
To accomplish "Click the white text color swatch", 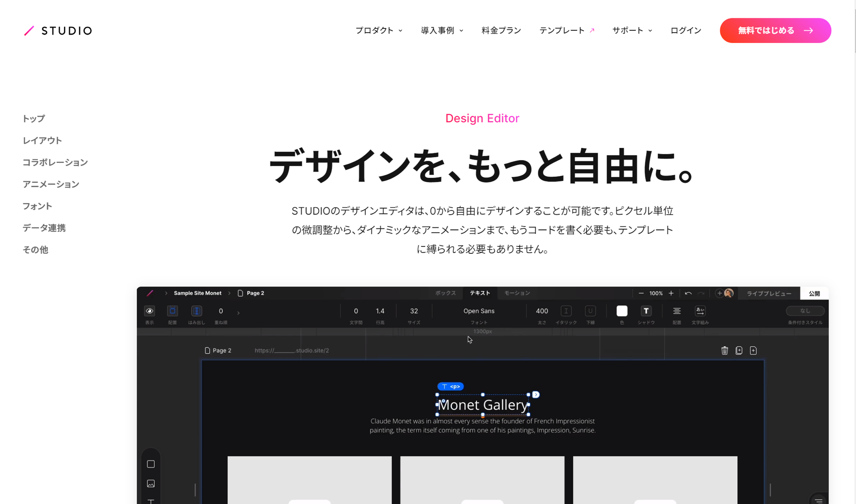I will click(622, 311).
